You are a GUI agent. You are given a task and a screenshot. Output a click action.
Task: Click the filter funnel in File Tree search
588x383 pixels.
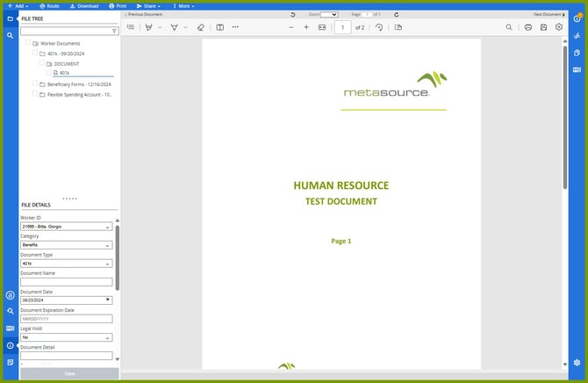click(114, 31)
